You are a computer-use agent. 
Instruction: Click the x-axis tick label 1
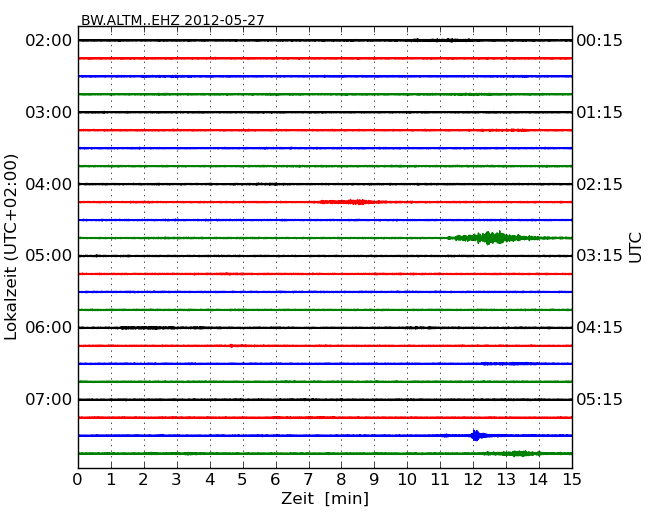tap(111, 479)
